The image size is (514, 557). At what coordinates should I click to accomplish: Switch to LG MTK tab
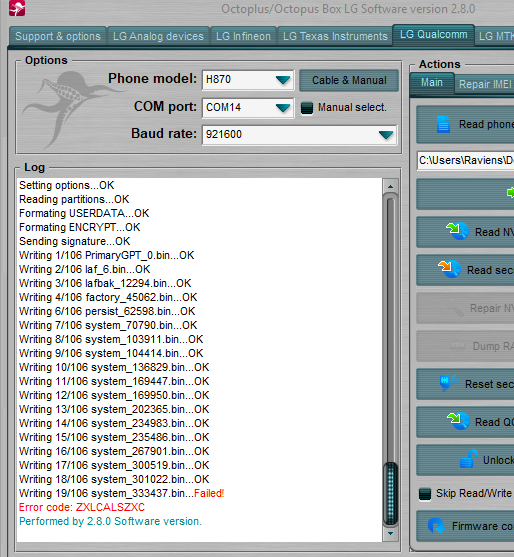coord(495,36)
